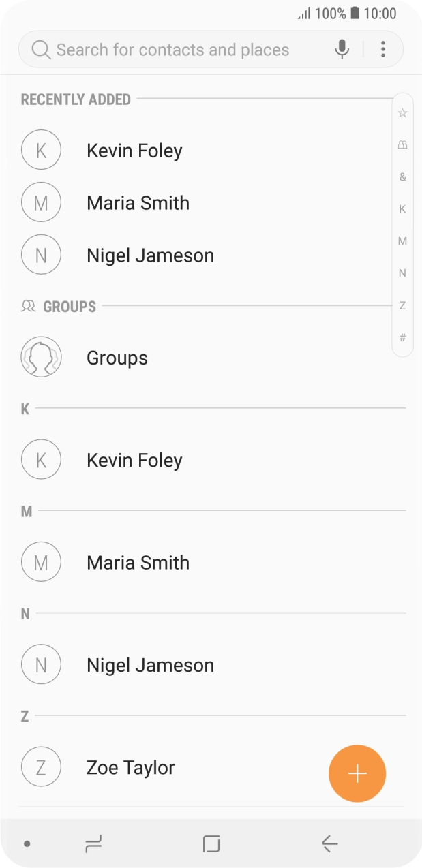Jump to favorites via star index icon

[x=402, y=113]
